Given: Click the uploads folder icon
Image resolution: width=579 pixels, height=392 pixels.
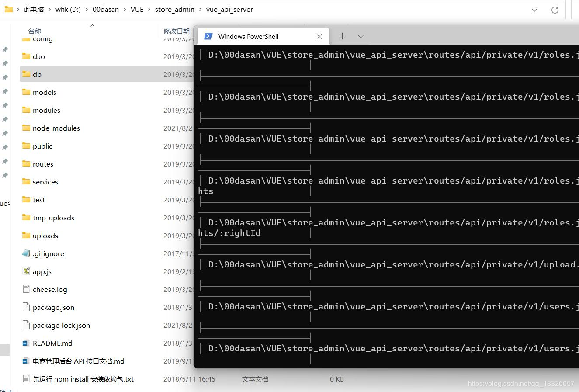Looking at the screenshot, I should click(26, 235).
